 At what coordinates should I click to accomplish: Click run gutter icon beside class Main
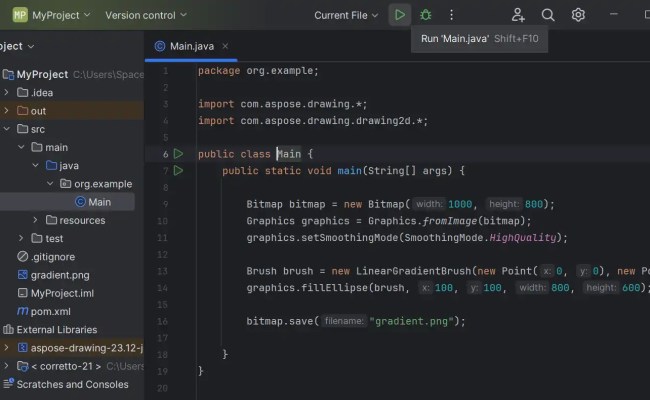coord(178,154)
